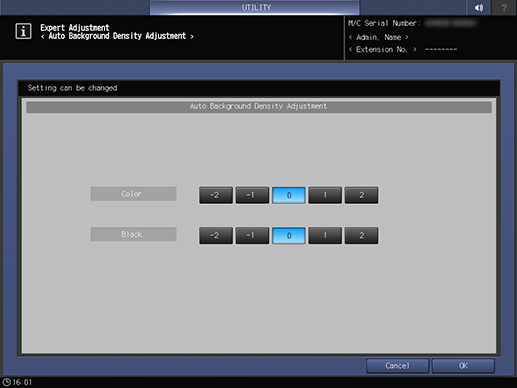
Task: Click the information icon beside Expert Adjustment
Action: pyautogui.click(x=23, y=31)
